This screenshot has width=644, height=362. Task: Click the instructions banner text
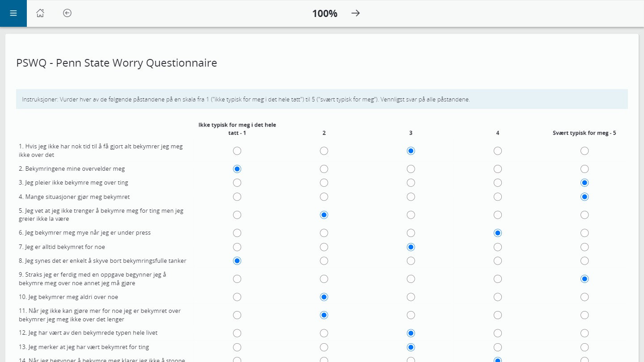[x=245, y=99]
